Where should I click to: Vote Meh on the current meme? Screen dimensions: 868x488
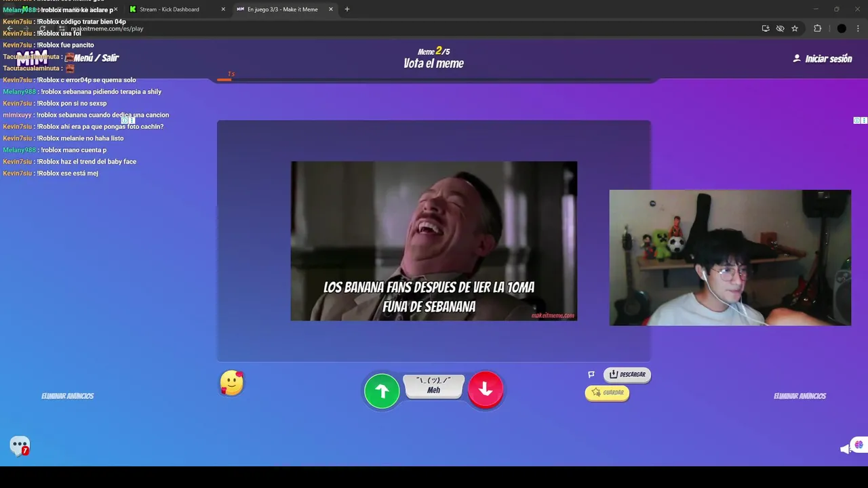pos(434,386)
